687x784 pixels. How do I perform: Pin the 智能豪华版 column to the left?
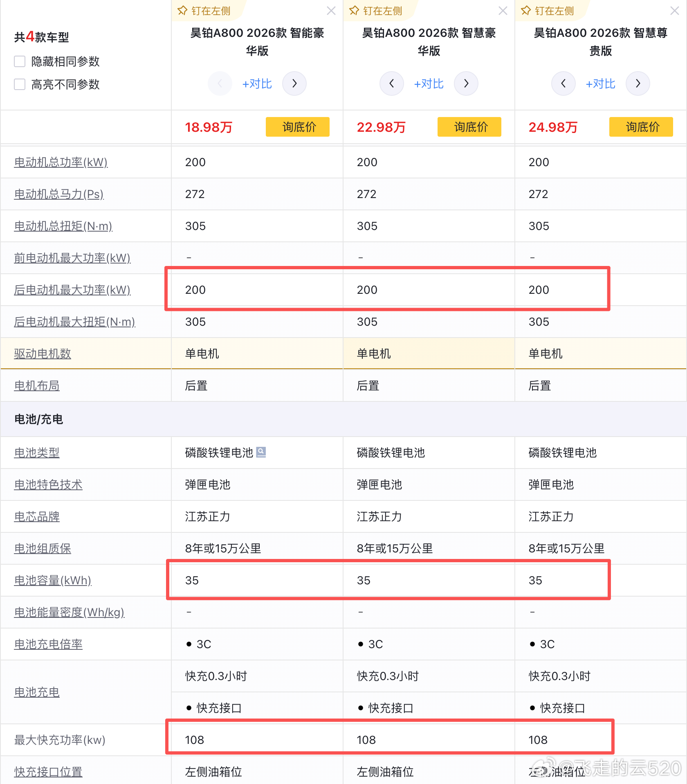click(204, 11)
